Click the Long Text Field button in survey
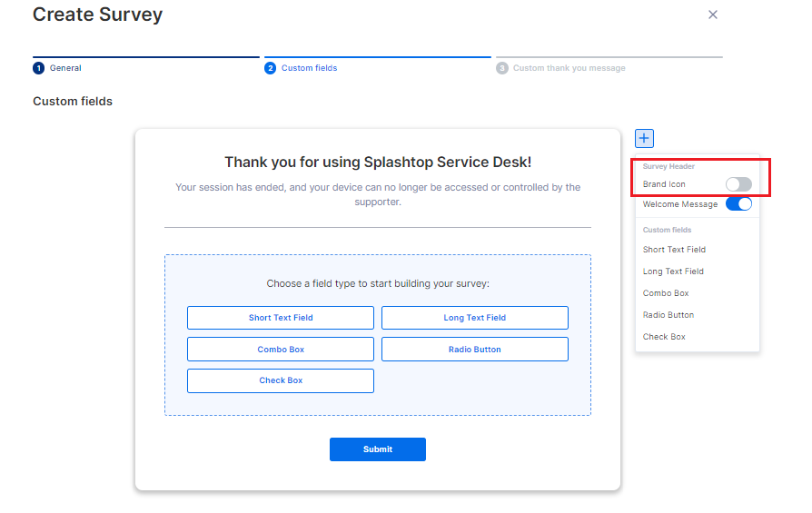 [475, 318]
